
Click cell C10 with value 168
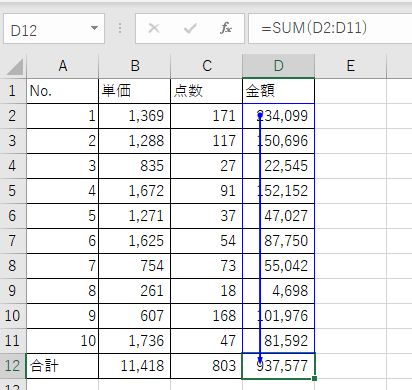point(207,316)
